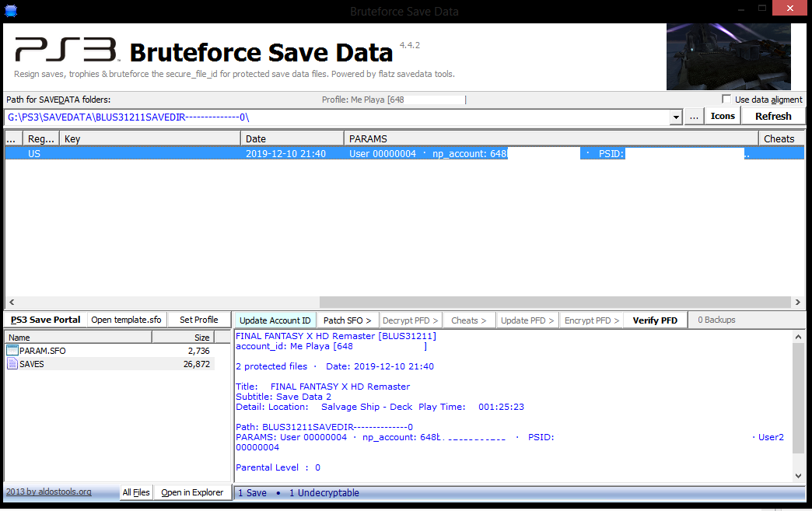Click the horizontal scrollbar thumb in saves list

[555, 302]
